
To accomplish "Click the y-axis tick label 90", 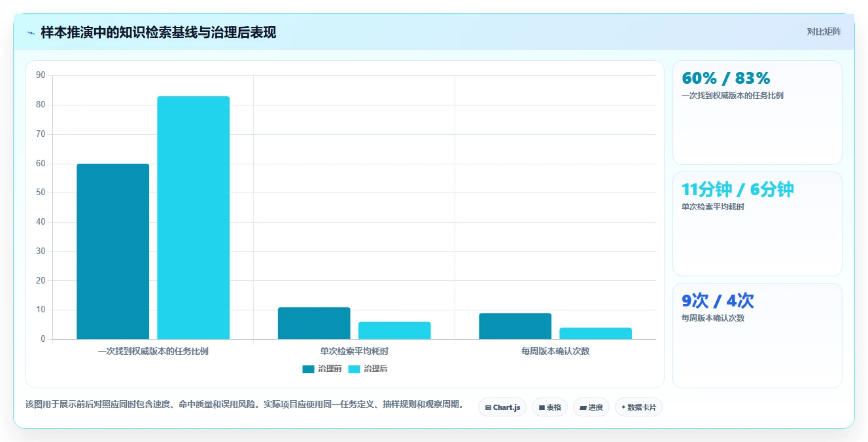I will tap(41, 75).
